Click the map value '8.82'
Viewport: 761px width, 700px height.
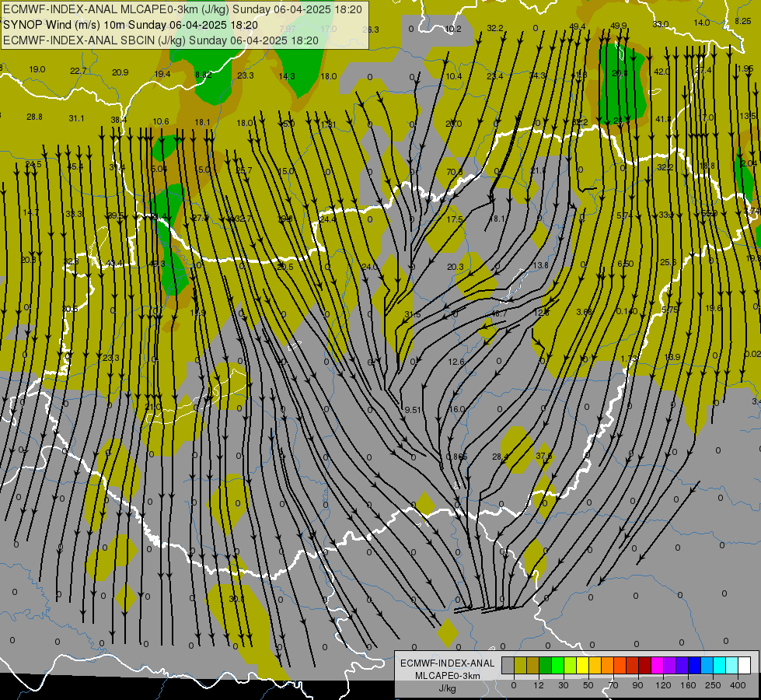coord(204,75)
